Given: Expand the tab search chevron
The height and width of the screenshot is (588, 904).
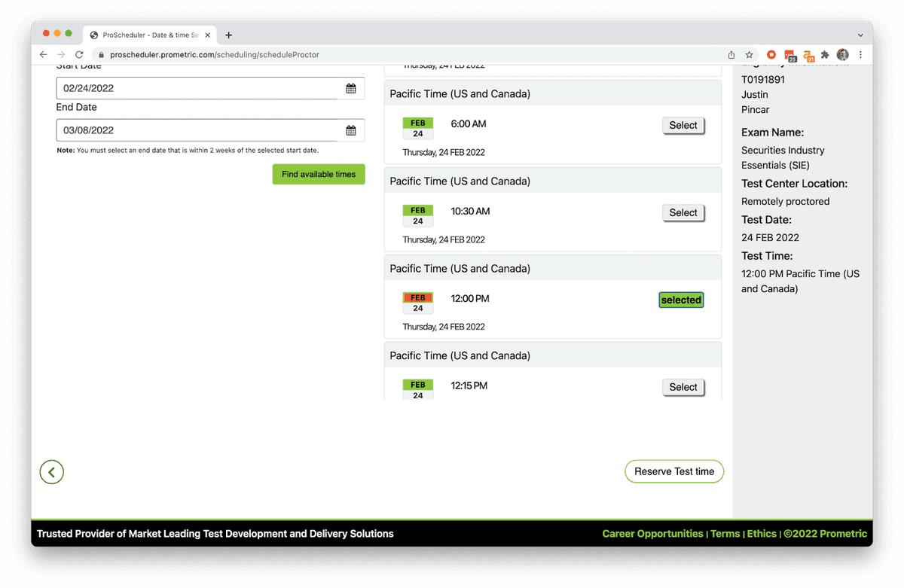Looking at the screenshot, I should click(x=860, y=35).
